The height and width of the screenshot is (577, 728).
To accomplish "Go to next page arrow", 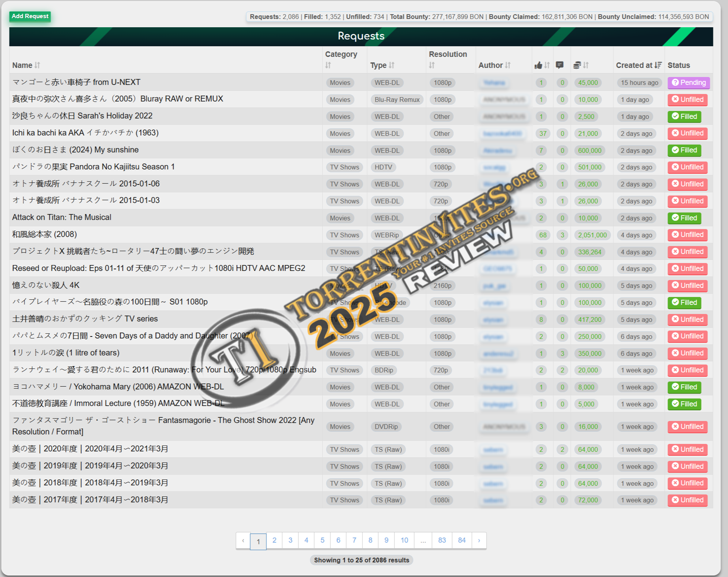I will click(479, 540).
